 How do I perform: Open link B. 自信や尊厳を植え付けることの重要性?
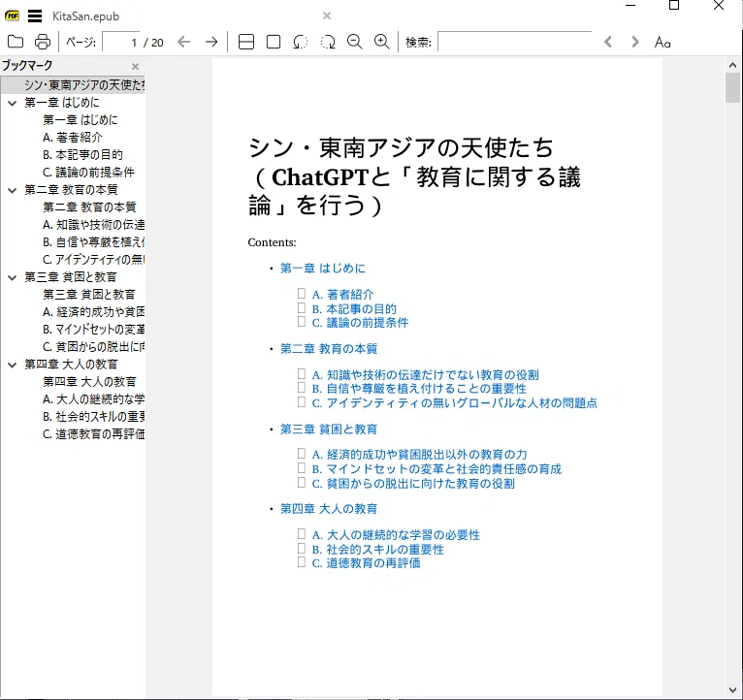419,389
